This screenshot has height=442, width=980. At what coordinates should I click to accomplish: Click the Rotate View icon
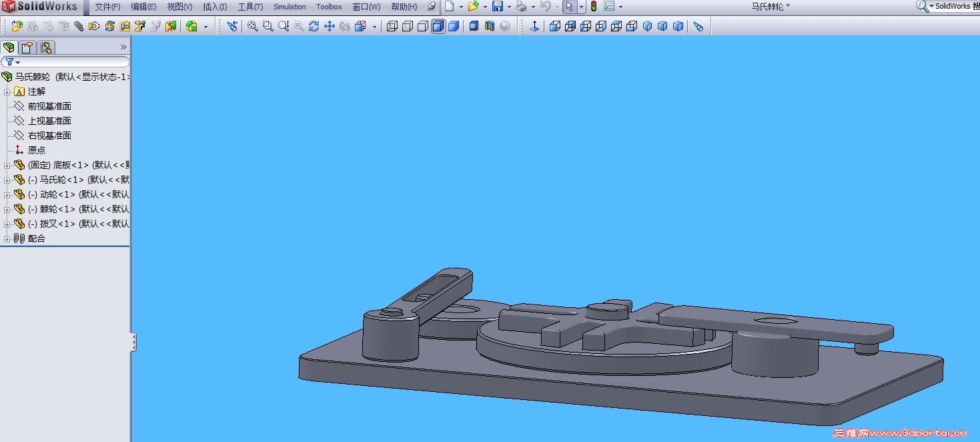point(314,26)
